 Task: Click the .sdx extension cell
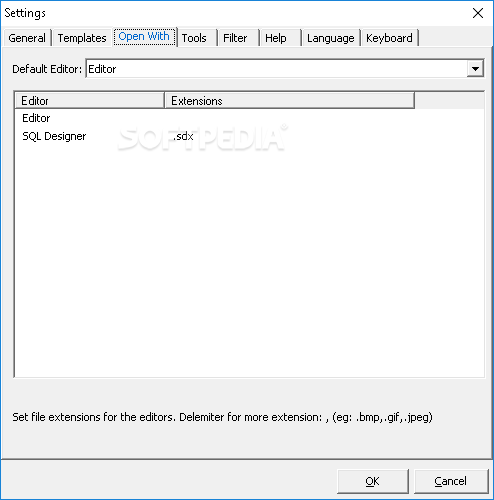tap(183, 136)
